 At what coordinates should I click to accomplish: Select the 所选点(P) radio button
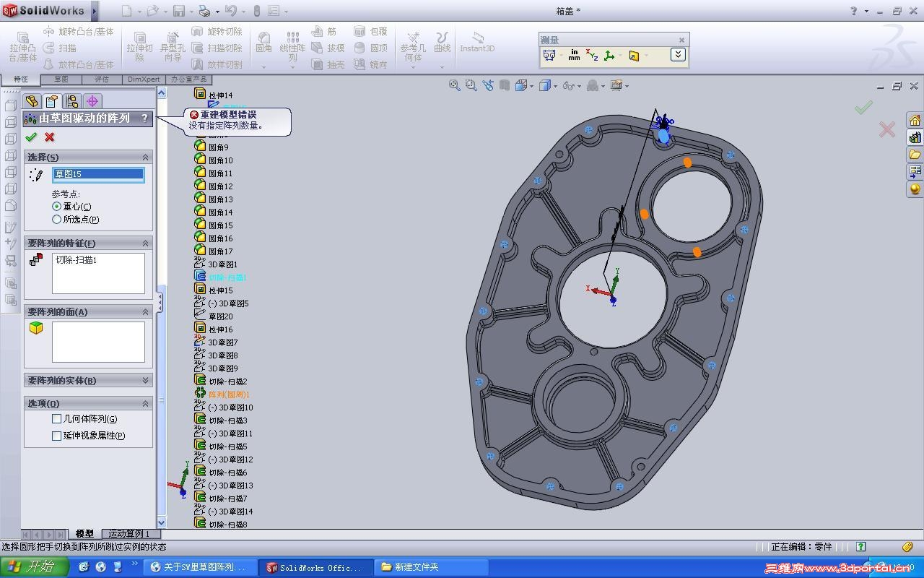[57, 220]
